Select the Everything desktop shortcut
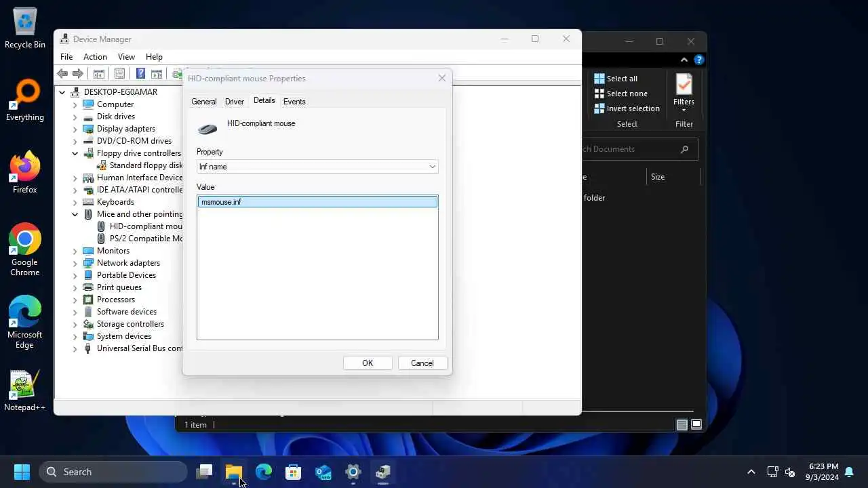 [x=25, y=100]
